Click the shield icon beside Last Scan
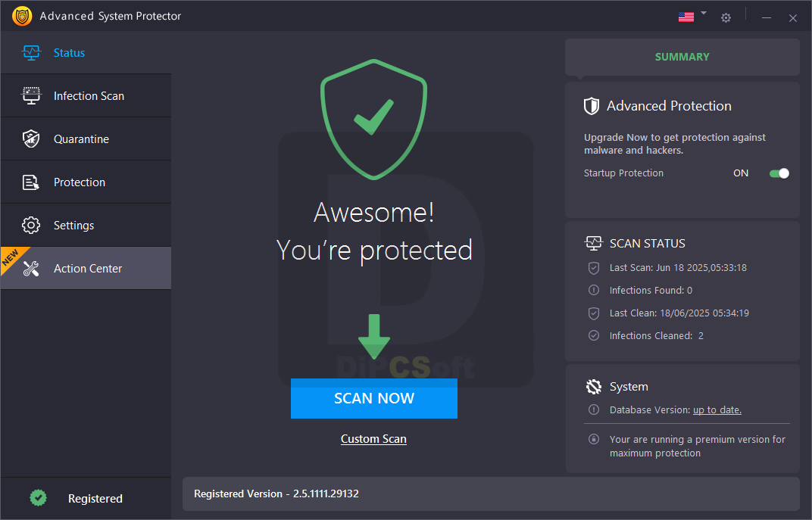812x520 pixels. coord(594,268)
